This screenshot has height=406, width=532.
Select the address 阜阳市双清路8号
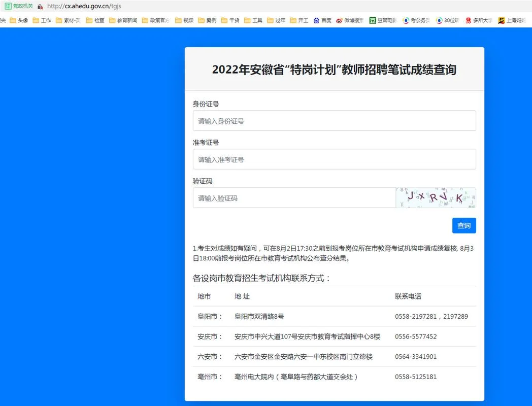click(x=259, y=317)
